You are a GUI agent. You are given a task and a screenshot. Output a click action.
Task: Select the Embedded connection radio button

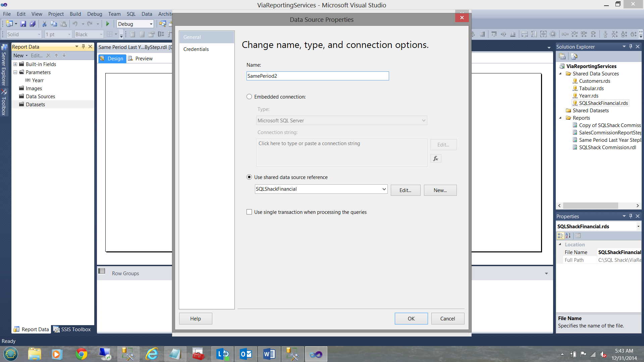pos(249,97)
